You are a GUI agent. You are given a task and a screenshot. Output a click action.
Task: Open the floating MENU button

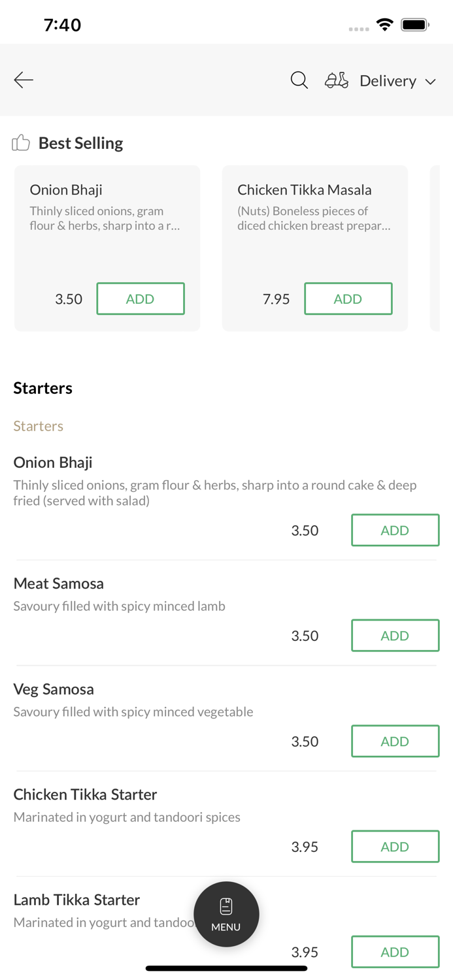(226, 914)
